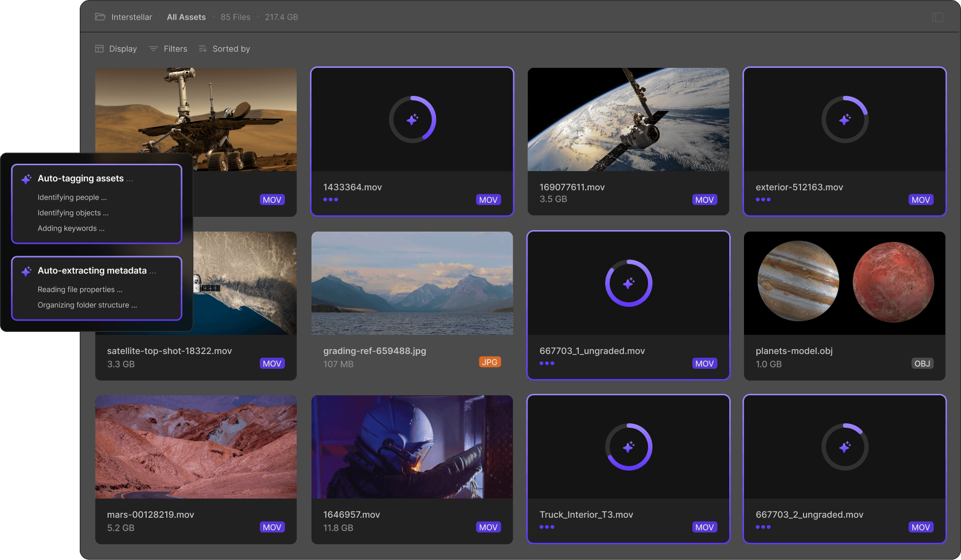The height and width of the screenshot is (560, 961).
Task: Click the processing dots under exterior-512163.mov
Action: (763, 200)
